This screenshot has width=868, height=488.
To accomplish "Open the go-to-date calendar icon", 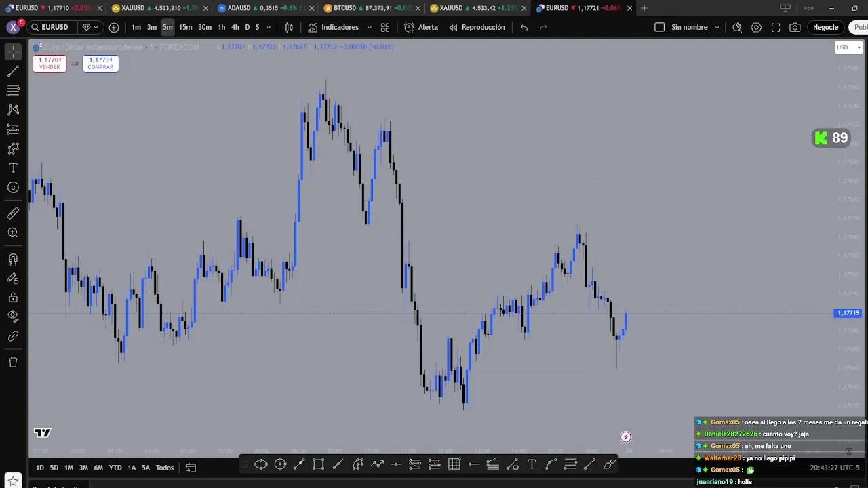I will pyautogui.click(x=191, y=468).
